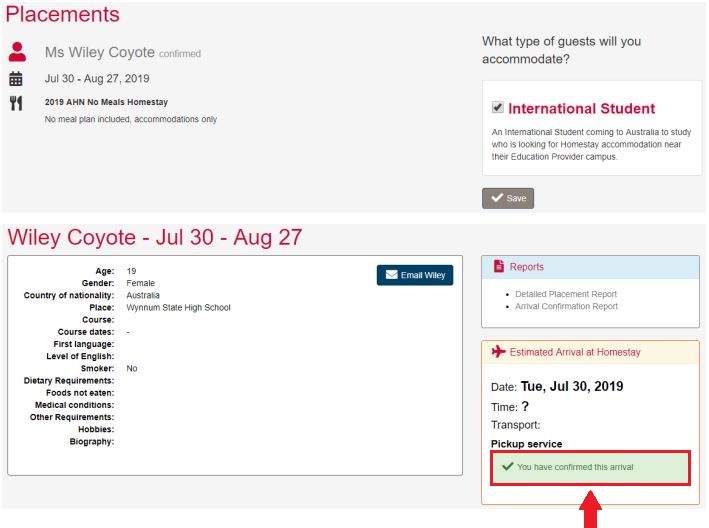Click the Email Wiley button

tap(415, 275)
